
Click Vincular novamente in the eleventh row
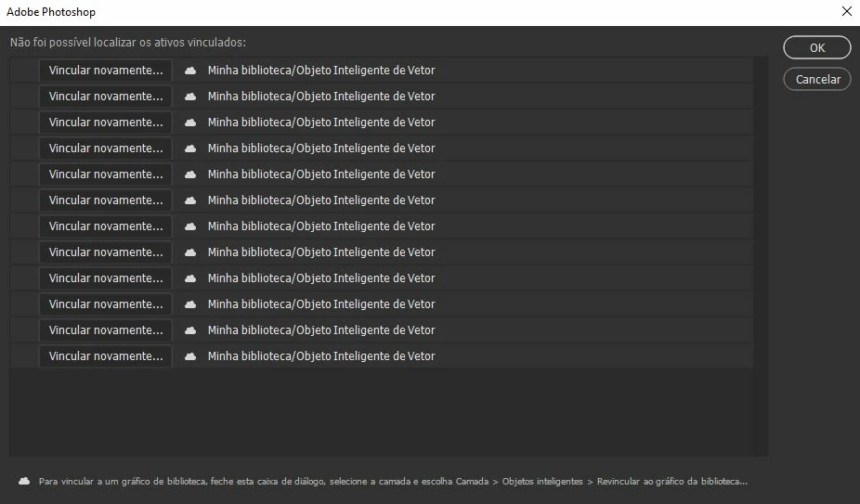(x=105, y=330)
